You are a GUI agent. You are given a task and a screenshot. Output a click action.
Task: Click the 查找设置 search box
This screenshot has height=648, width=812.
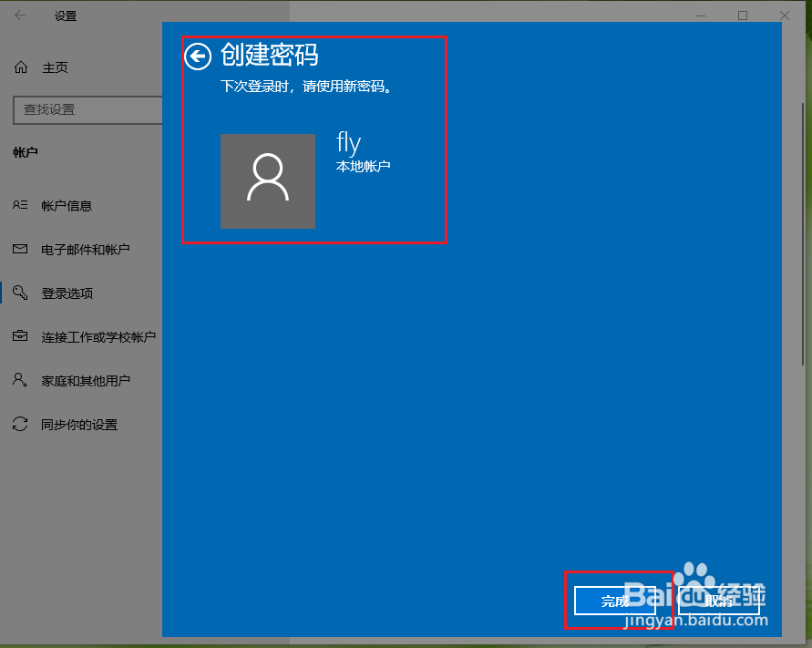coord(87,109)
